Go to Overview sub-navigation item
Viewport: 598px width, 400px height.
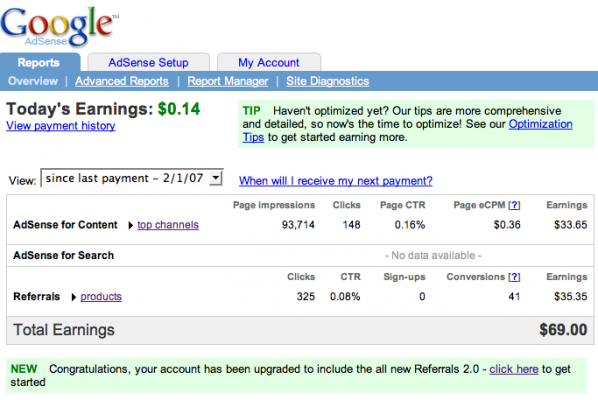tap(33, 81)
